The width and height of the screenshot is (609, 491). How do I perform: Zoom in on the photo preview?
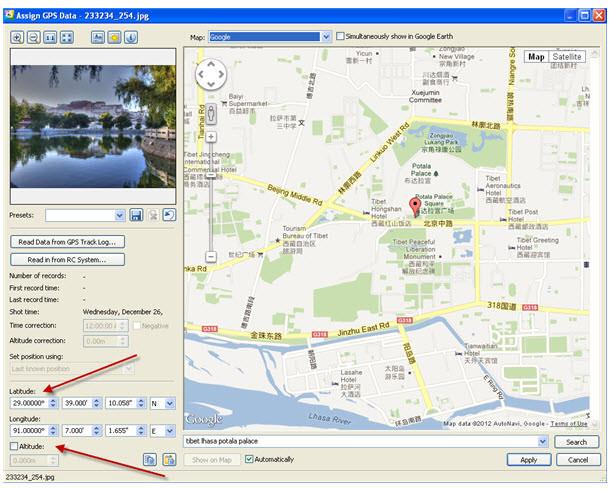(x=17, y=37)
